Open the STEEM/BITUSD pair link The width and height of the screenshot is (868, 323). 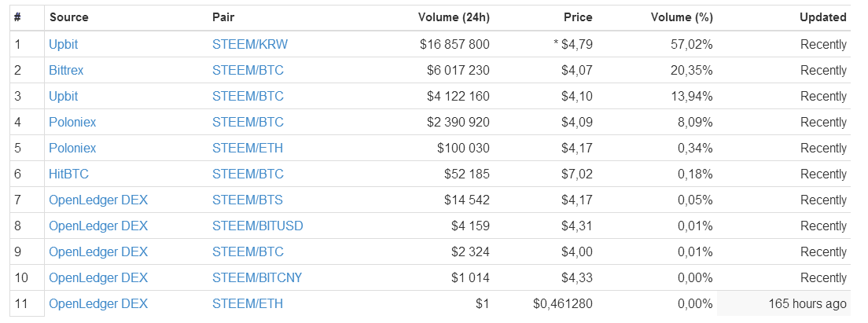click(x=257, y=226)
